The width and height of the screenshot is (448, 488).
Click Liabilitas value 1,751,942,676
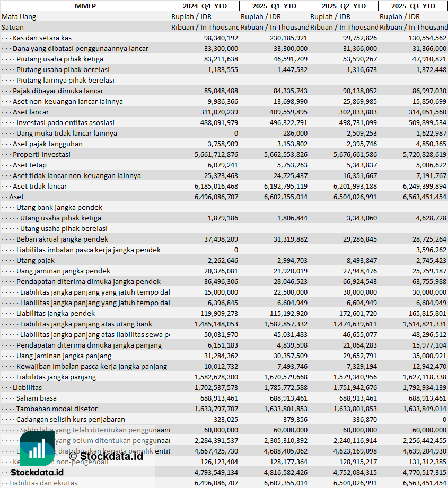355,387
